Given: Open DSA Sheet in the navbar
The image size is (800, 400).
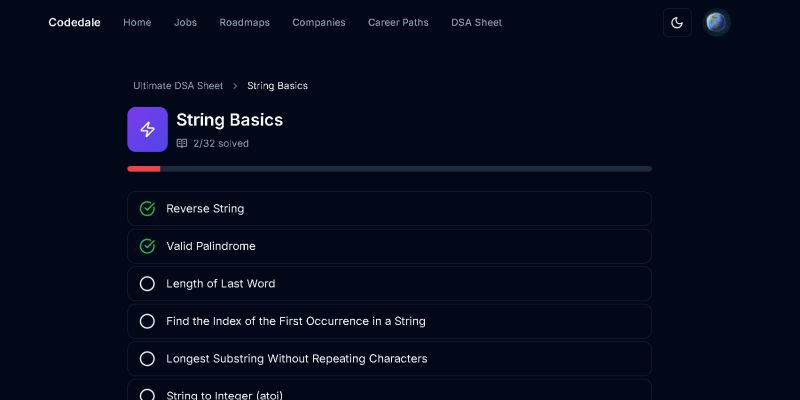Looking at the screenshot, I should (x=477, y=22).
